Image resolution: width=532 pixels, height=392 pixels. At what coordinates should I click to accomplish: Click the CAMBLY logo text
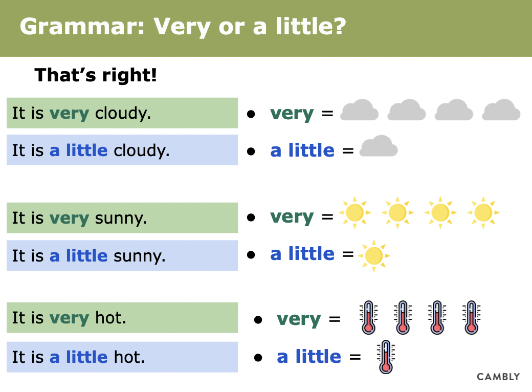click(498, 377)
